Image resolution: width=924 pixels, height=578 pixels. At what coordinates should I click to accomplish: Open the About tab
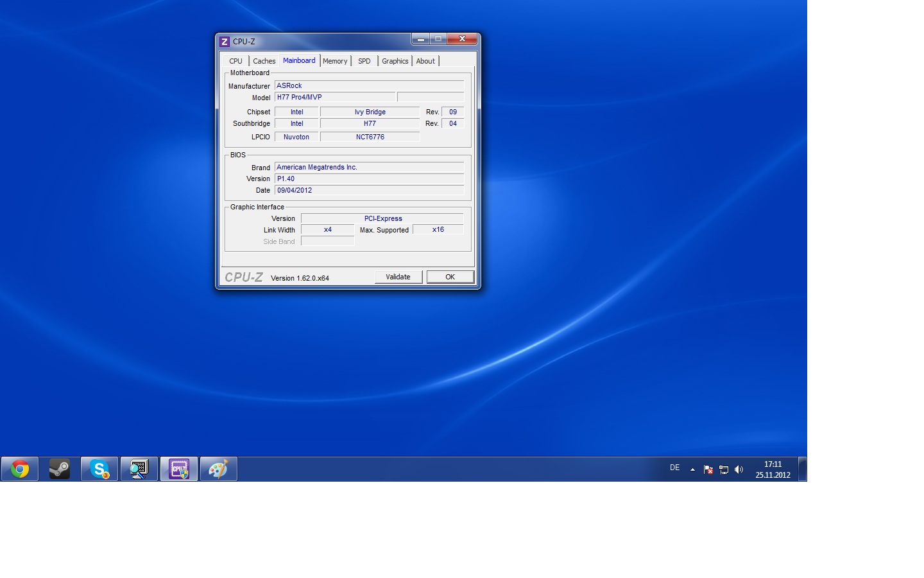[x=425, y=61]
